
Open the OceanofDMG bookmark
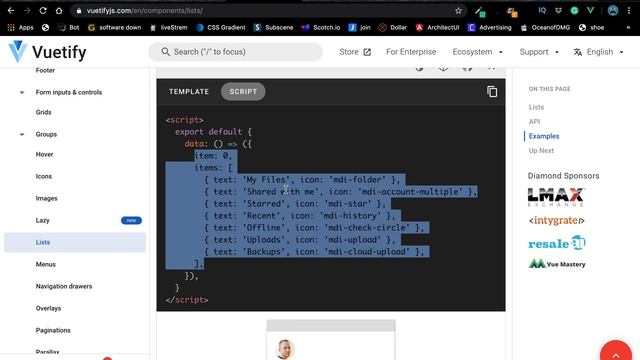pyautogui.click(x=545, y=27)
